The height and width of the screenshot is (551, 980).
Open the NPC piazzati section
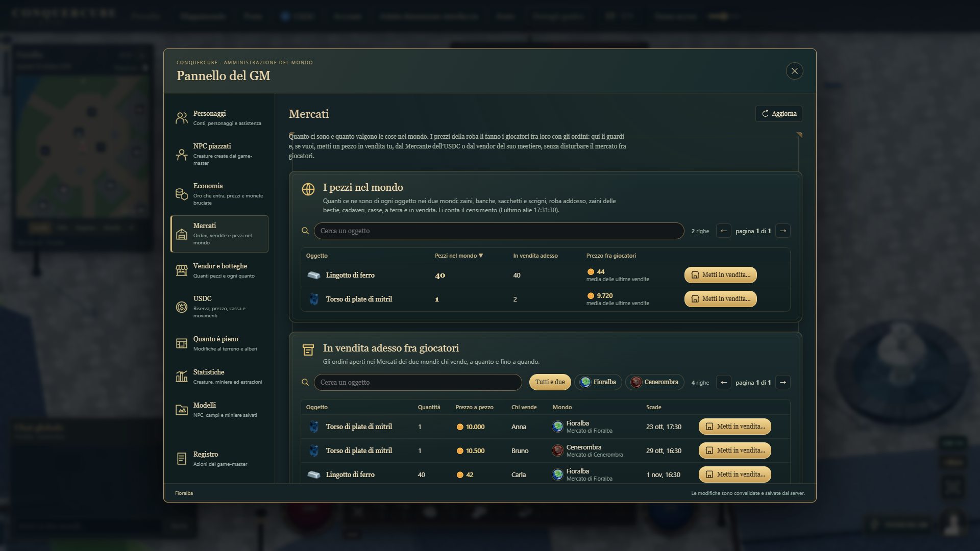click(219, 154)
